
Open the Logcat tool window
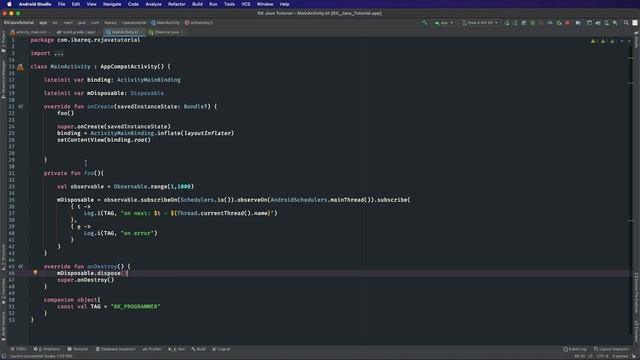click(221, 349)
